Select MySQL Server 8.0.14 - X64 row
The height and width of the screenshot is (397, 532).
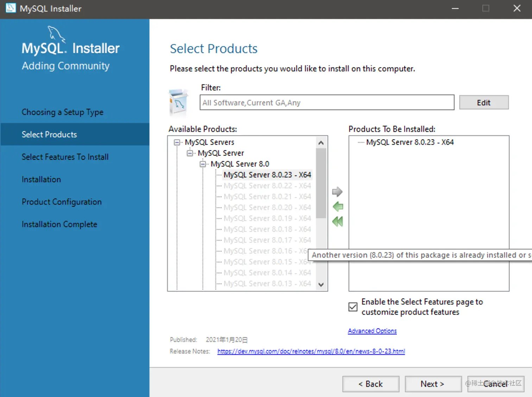(x=267, y=273)
